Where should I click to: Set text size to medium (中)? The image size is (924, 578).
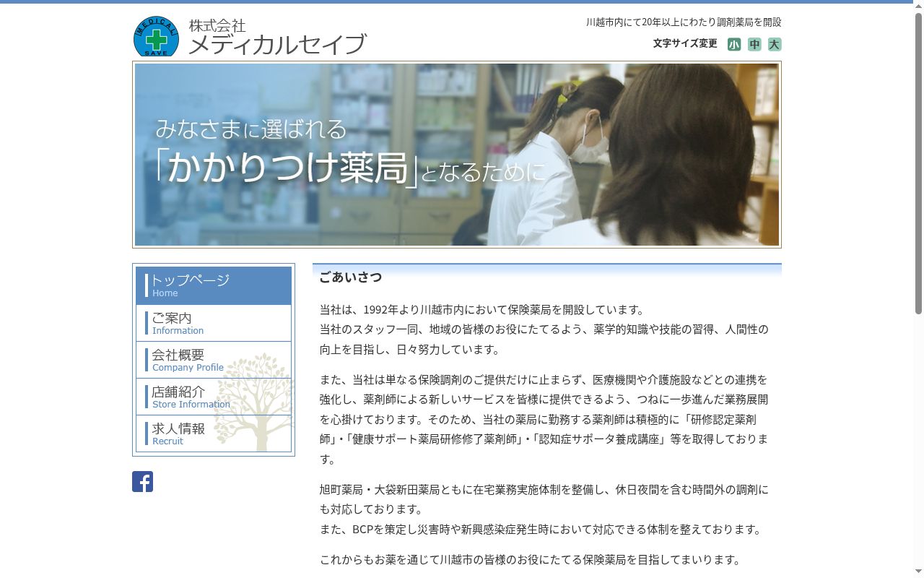[x=754, y=44]
